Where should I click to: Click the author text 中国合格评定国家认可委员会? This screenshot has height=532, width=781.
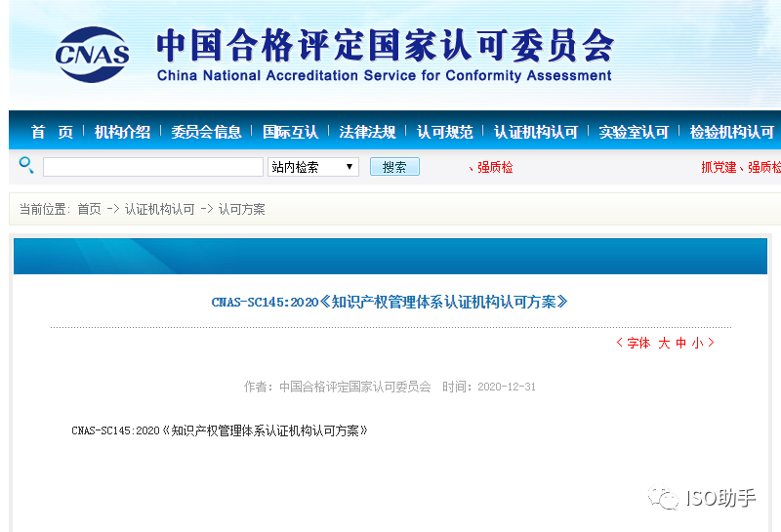pyautogui.click(x=355, y=388)
